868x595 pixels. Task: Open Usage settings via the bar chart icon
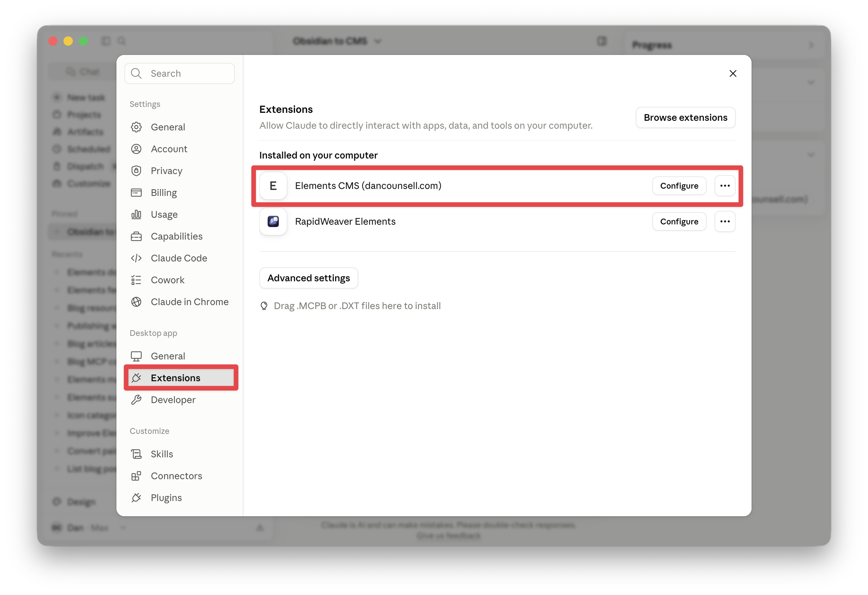click(x=136, y=214)
